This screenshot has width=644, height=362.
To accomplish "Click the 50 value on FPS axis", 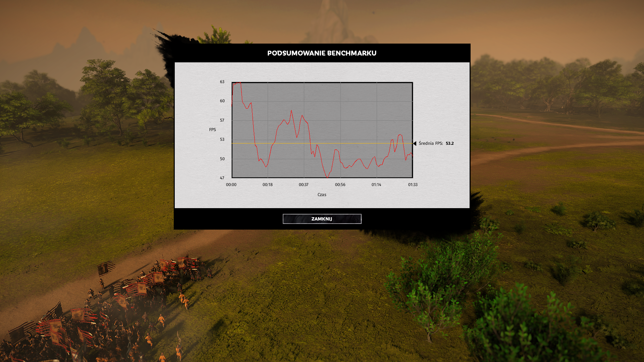I will [x=222, y=159].
